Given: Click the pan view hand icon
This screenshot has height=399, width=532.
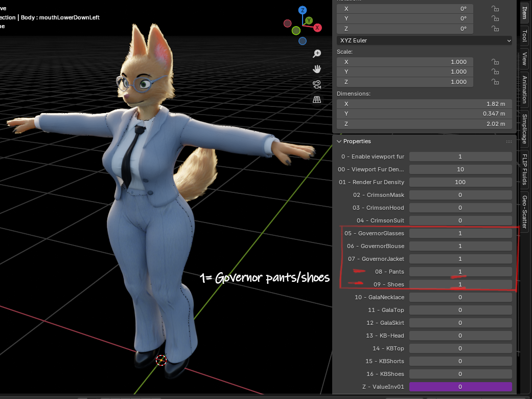Looking at the screenshot, I should [x=317, y=69].
